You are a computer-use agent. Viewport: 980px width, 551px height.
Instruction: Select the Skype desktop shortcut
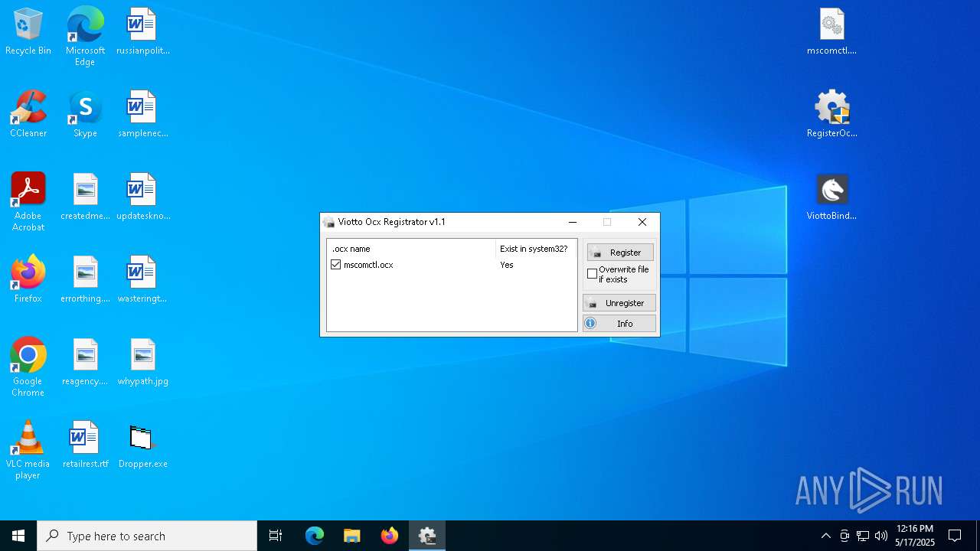(85, 115)
